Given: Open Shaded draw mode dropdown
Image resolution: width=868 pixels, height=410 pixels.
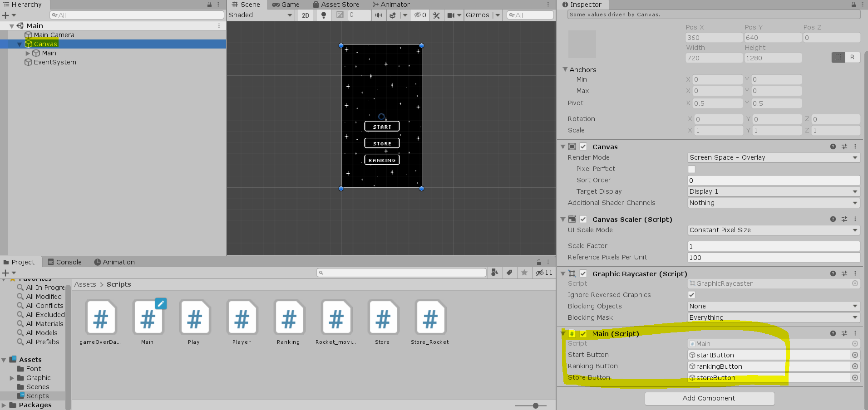Looking at the screenshot, I should (261, 15).
